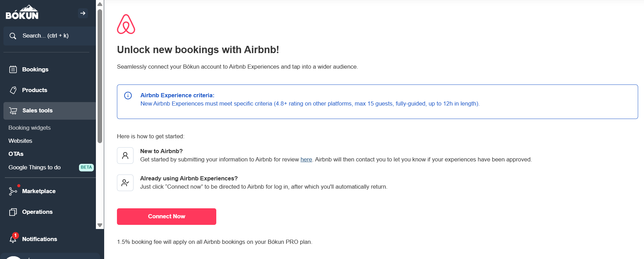Go to Booking widgets
Image resolution: width=644 pixels, height=259 pixels.
30,128
